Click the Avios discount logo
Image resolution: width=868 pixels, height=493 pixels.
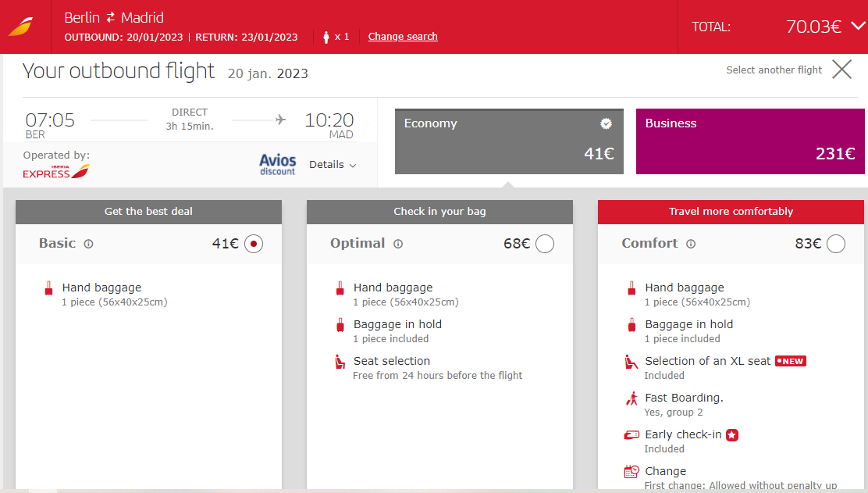point(277,165)
